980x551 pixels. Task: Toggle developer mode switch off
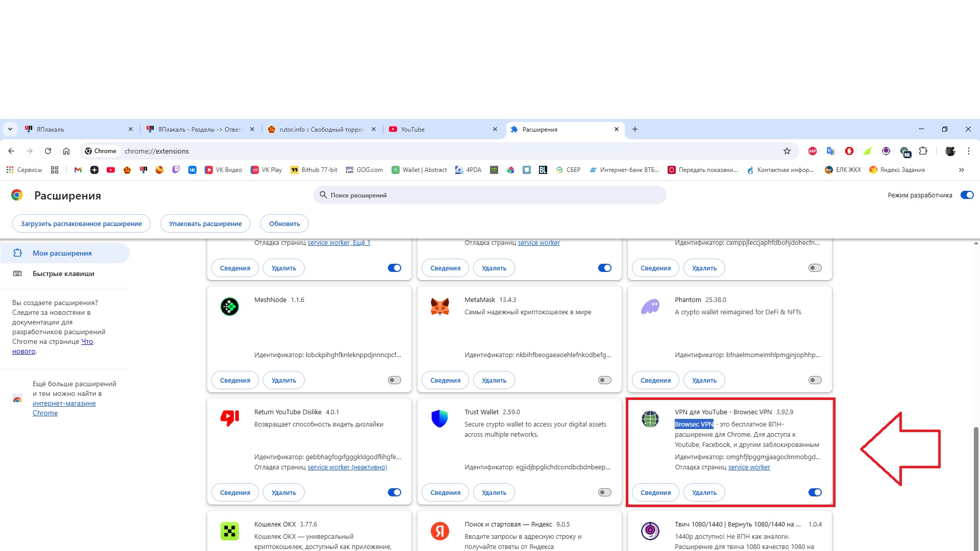tap(967, 195)
